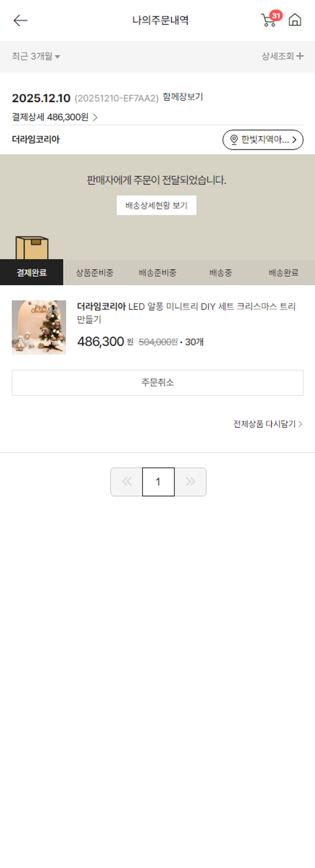Go to home via the house icon
Image resolution: width=315 pixels, height=868 pixels.
point(295,20)
